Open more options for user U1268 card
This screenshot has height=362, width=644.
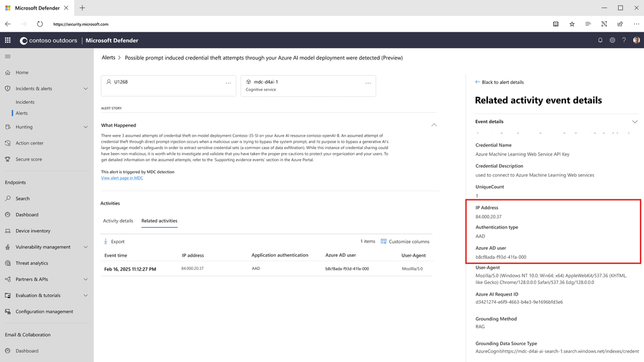click(228, 83)
